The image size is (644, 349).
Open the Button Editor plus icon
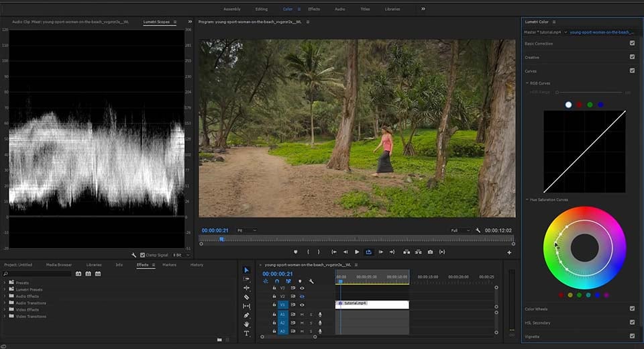[509, 252]
